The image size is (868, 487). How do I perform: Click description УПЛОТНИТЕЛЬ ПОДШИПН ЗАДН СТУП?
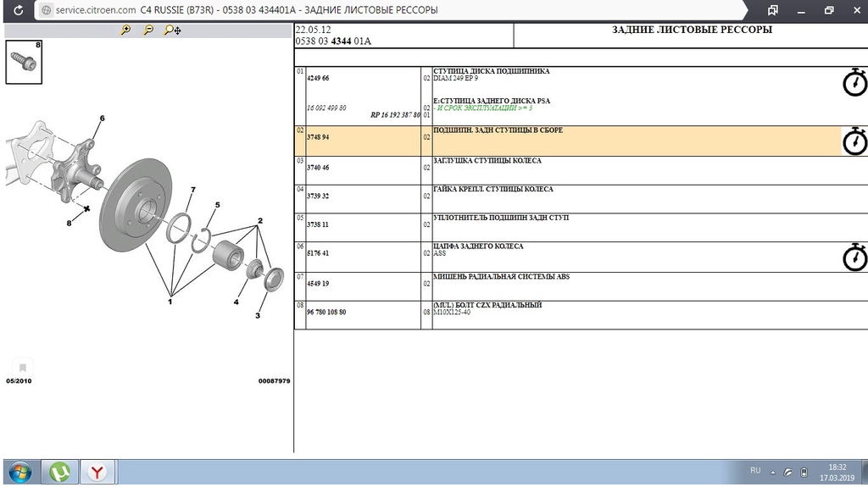501,218
